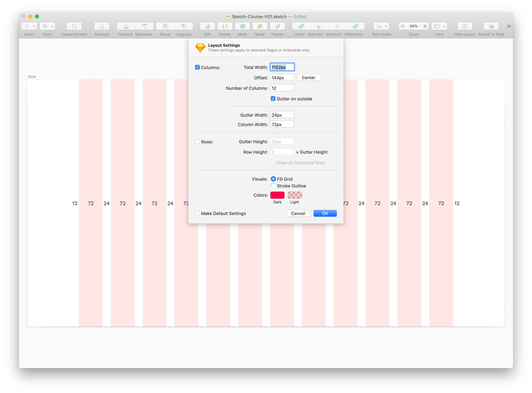This screenshot has height=393, width=532.
Task: Select the Stroke Outline radio button
Action: click(273, 186)
